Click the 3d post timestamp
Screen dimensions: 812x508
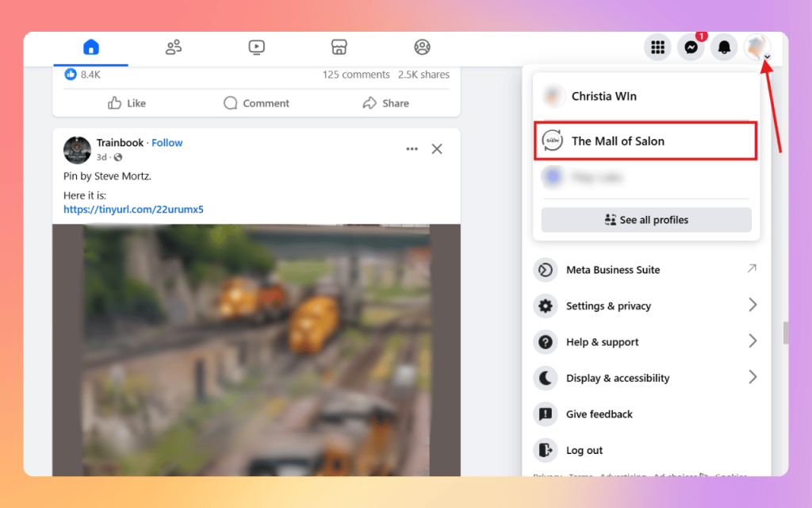click(x=101, y=157)
